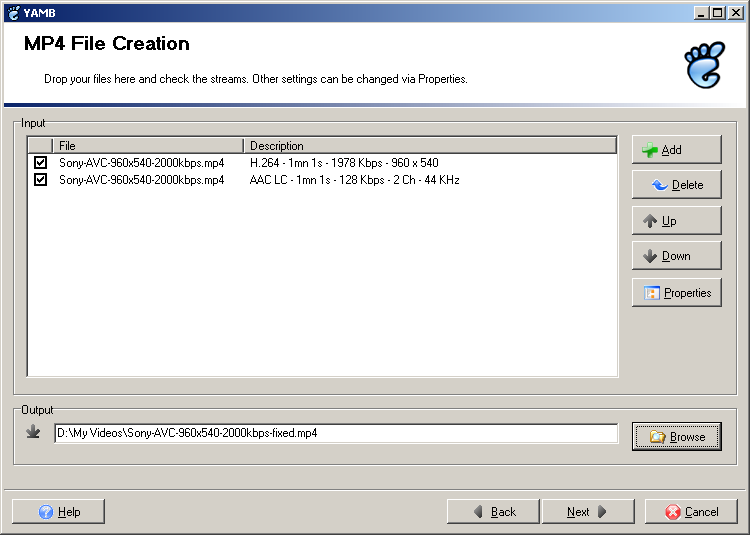This screenshot has width=750, height=535.
Task: Click the output file path field
Action: click(x=335, y=434)
